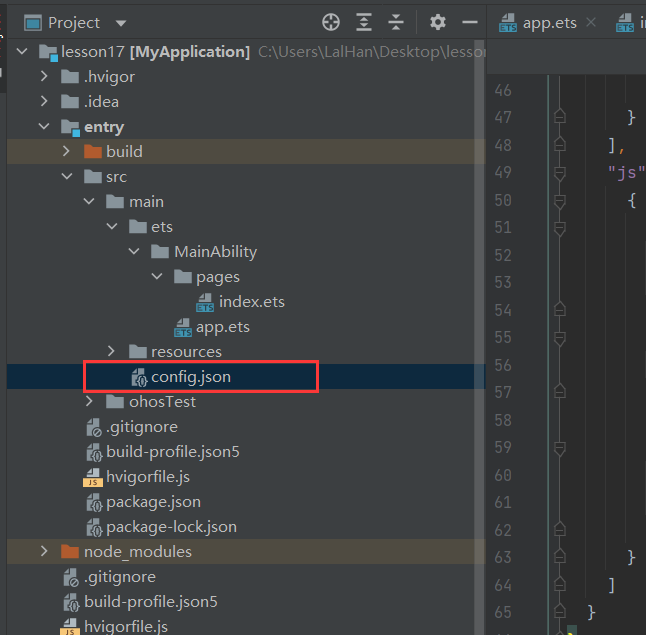This screenshot has width=646, height=635.
Task: Click the JS icon of entry's hvigorfile.js
Action: (93, 478)
